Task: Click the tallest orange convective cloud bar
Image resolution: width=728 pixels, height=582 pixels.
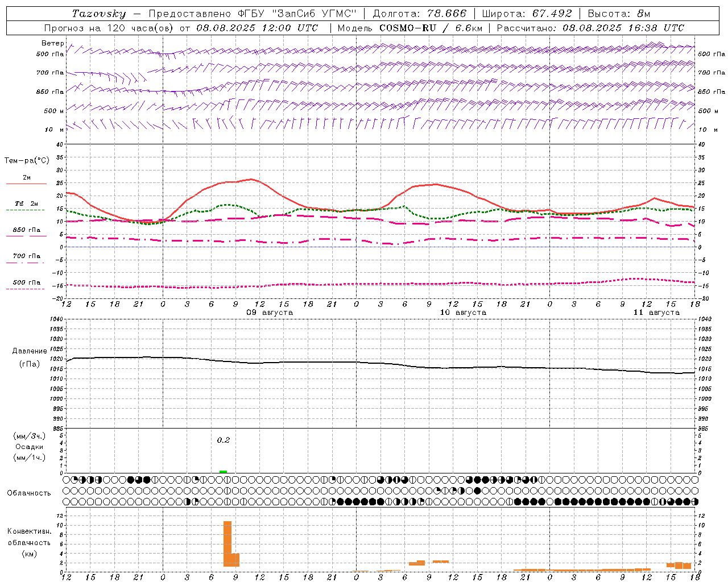Action: tap(227, 543)
